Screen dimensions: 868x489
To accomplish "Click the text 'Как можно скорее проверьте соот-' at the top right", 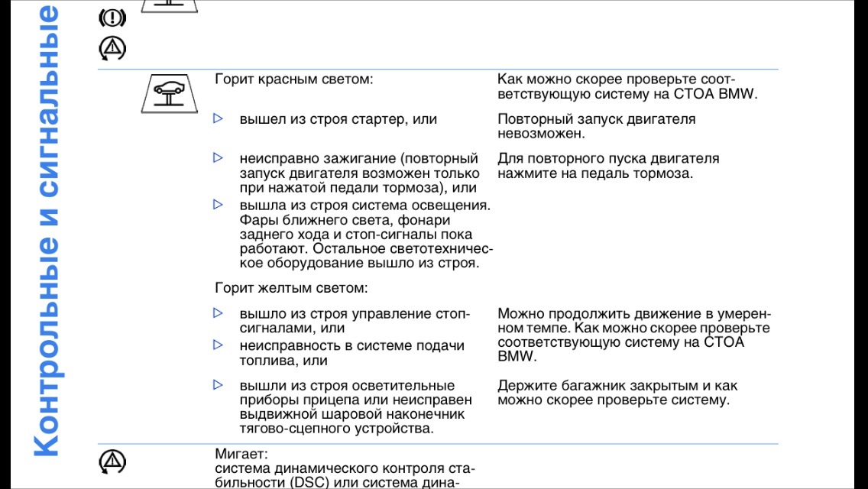I will [617, 79].
